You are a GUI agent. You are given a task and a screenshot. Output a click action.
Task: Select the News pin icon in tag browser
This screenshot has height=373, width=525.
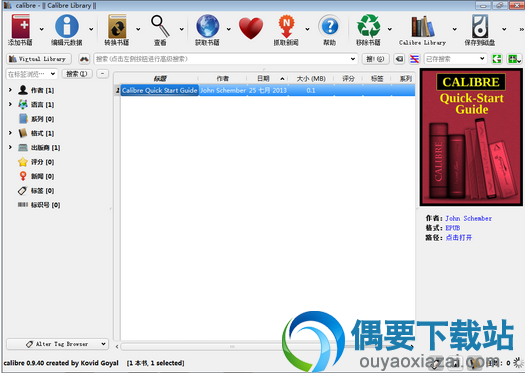pos(23,176)
